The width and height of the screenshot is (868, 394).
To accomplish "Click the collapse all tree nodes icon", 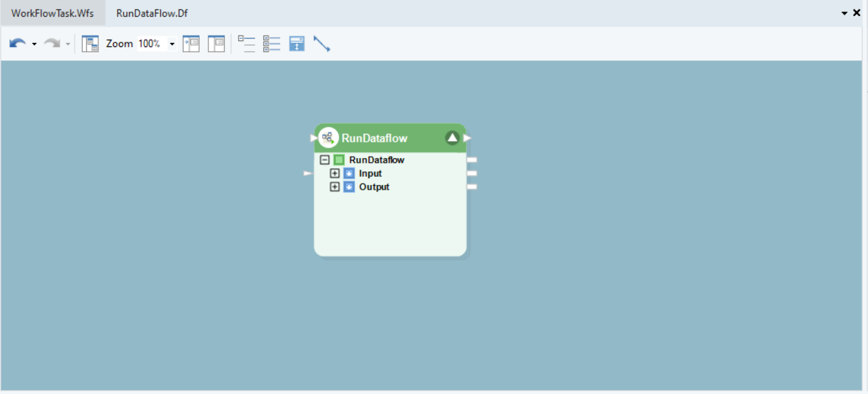I will point(247,44).
